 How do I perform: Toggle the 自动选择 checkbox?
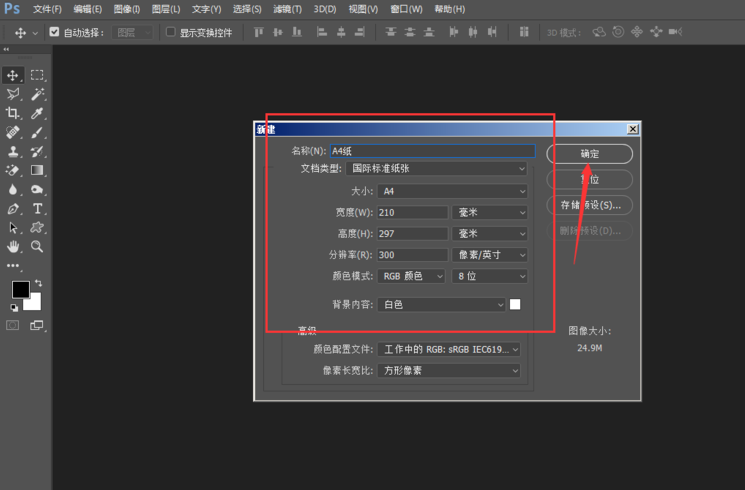[x=54, y=32]
